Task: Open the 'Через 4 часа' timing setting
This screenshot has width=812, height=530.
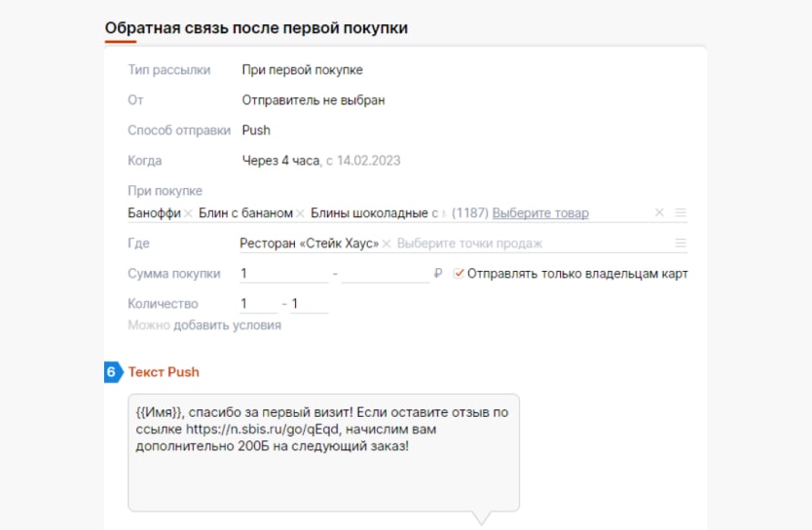Action: pyautogui.click(x=280, y=161)
